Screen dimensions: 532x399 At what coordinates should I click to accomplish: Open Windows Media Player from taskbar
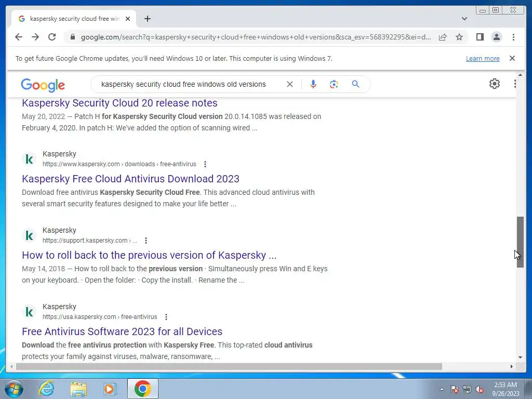point(110,389)
